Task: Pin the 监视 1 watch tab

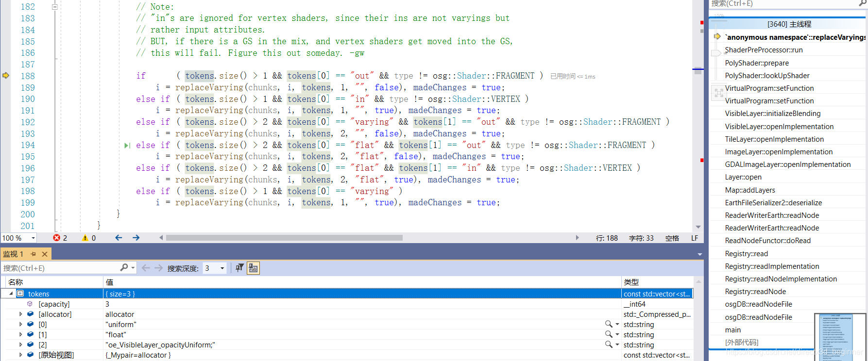Action: click(33, 254)
